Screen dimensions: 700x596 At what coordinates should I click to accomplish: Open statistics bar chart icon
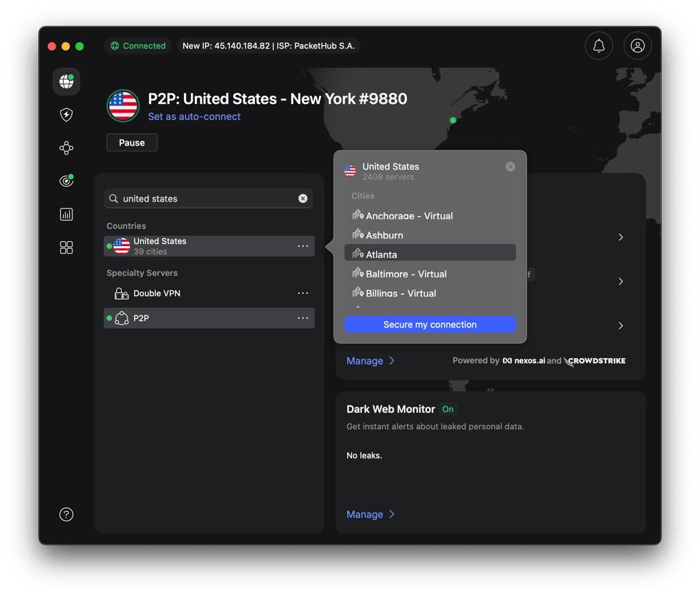66,215
